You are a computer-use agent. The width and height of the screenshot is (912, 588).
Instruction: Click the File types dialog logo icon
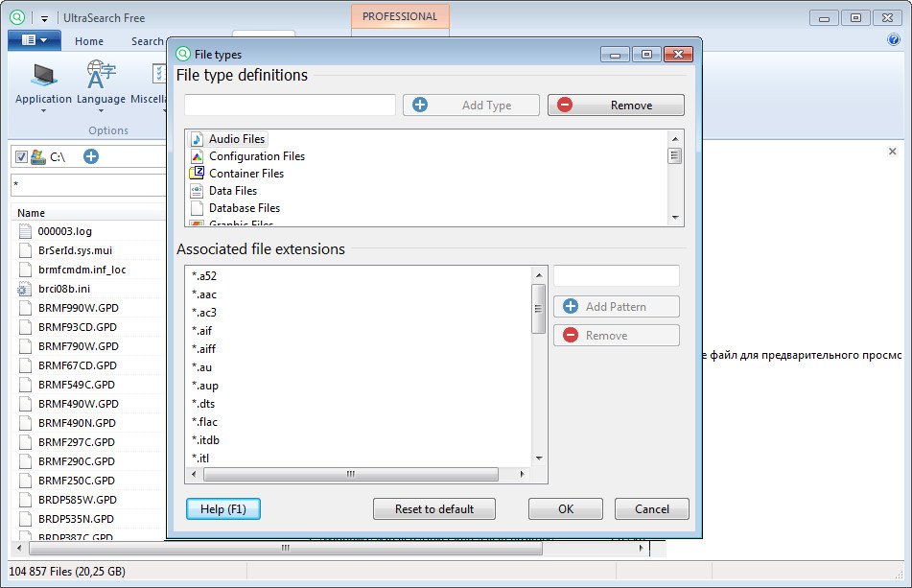coord(183,54)
